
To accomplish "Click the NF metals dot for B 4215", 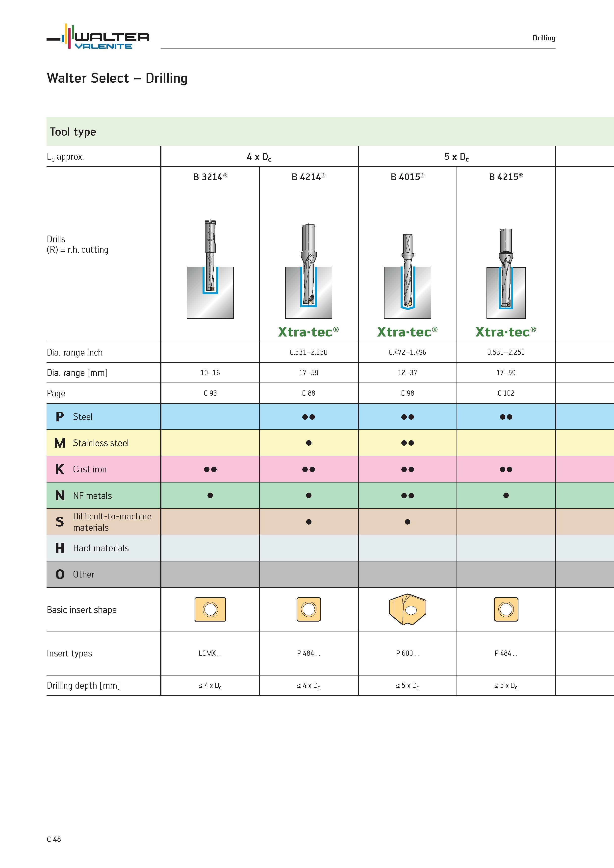I will (x=506, y=495).
